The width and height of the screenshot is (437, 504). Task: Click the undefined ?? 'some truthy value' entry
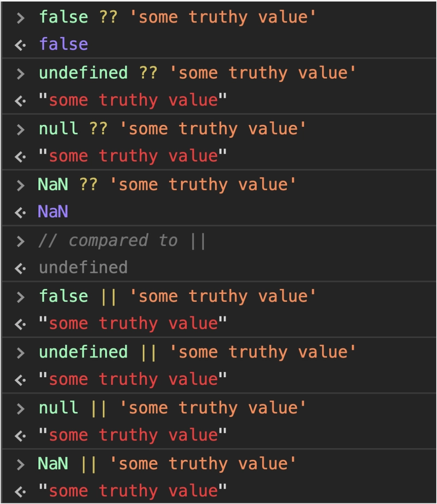197,73
